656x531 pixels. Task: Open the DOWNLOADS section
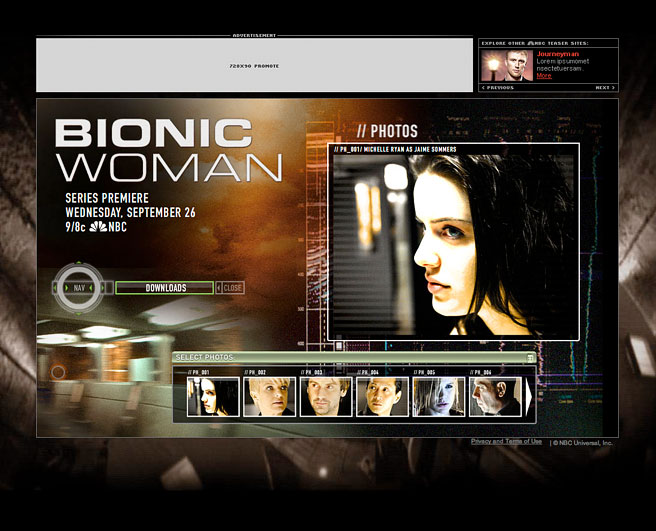click(x=164, y=288)
